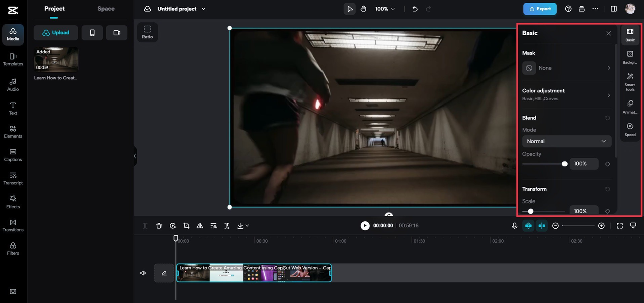Image resolution: width=644 pixels, height=303 pixels.
Task: Switch to the Project tab
Action: pyautogui.click(x=54, y=9)
